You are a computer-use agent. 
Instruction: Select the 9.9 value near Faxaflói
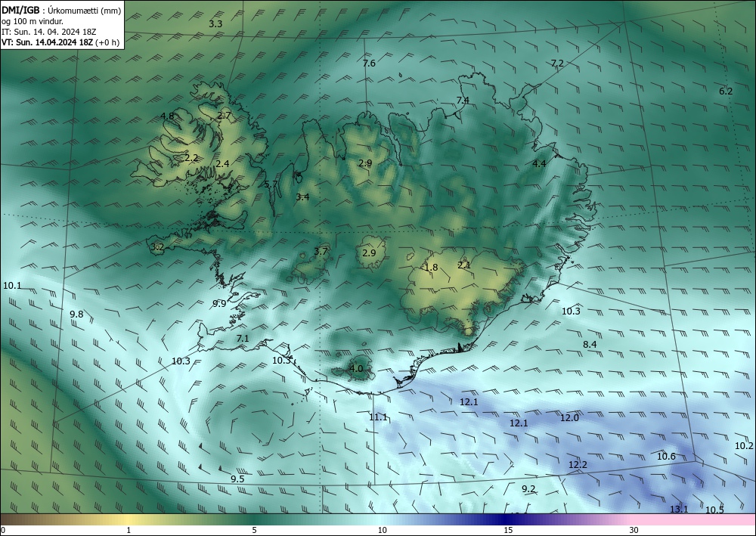click(219, 303)
